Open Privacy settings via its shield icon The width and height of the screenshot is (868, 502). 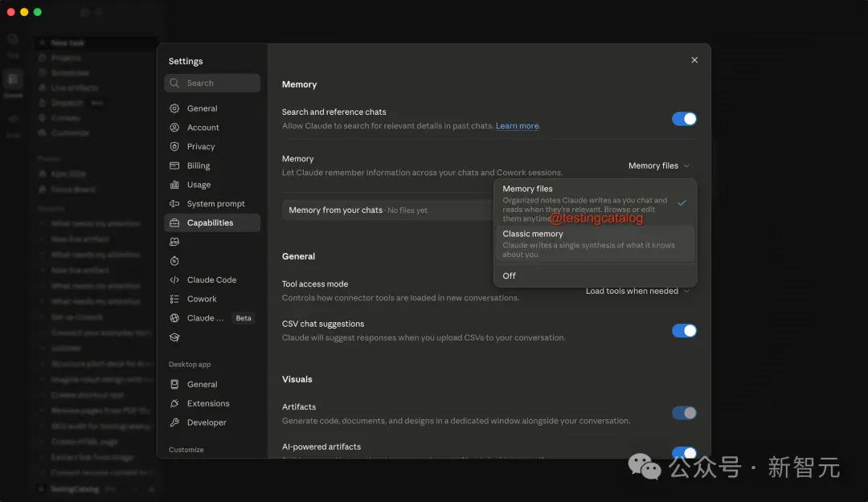pyautogui.click(x=174, y=147)
